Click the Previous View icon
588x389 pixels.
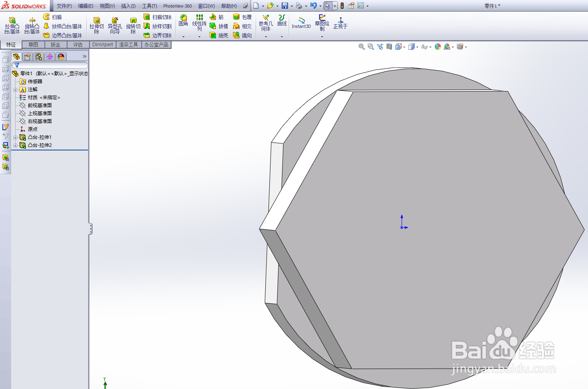tap(380, 47)
